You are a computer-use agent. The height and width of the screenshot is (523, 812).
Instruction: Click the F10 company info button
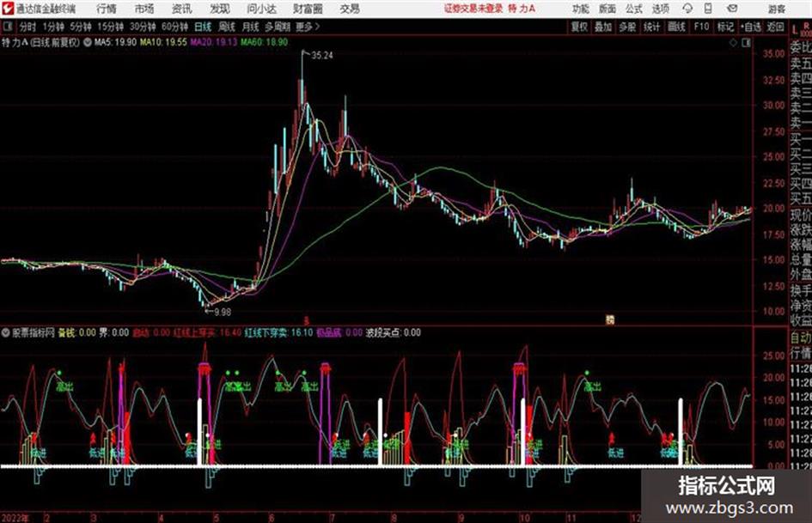pyautogui.click(x=701, y=27)
